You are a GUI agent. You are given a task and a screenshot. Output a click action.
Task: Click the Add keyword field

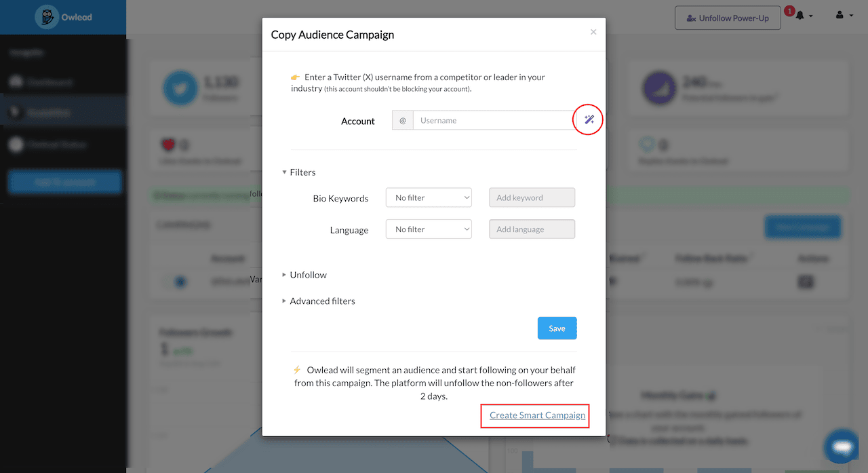coord(532,197)
